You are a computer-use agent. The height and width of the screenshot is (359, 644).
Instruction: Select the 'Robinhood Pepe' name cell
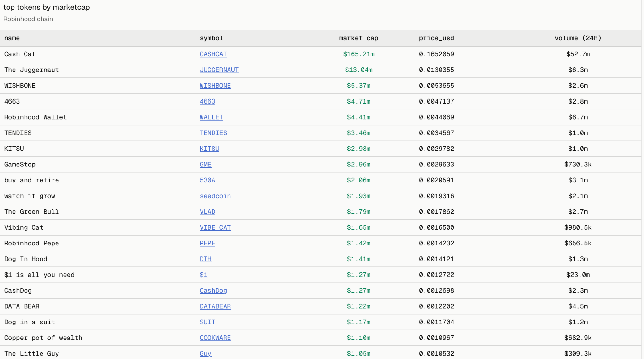[31, 243]
